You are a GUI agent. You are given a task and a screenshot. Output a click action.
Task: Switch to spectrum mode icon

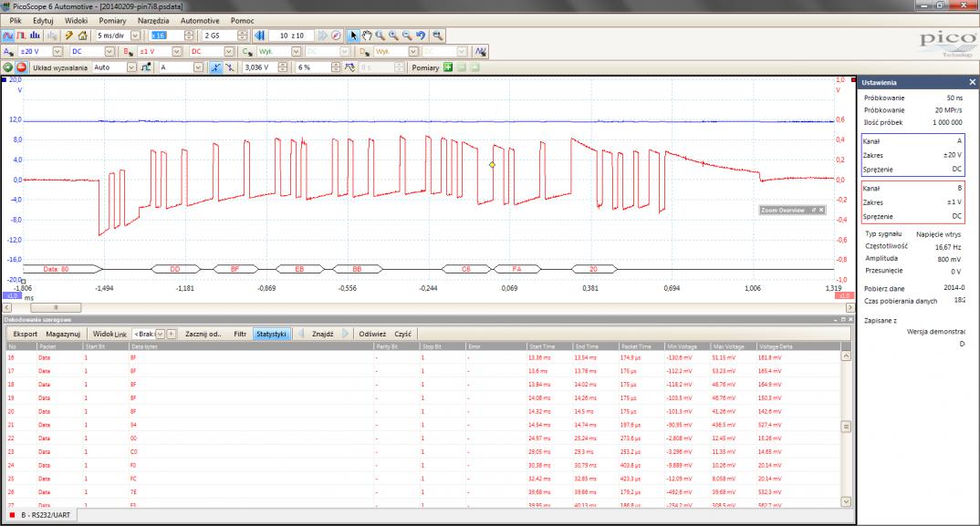pos(35,35)
